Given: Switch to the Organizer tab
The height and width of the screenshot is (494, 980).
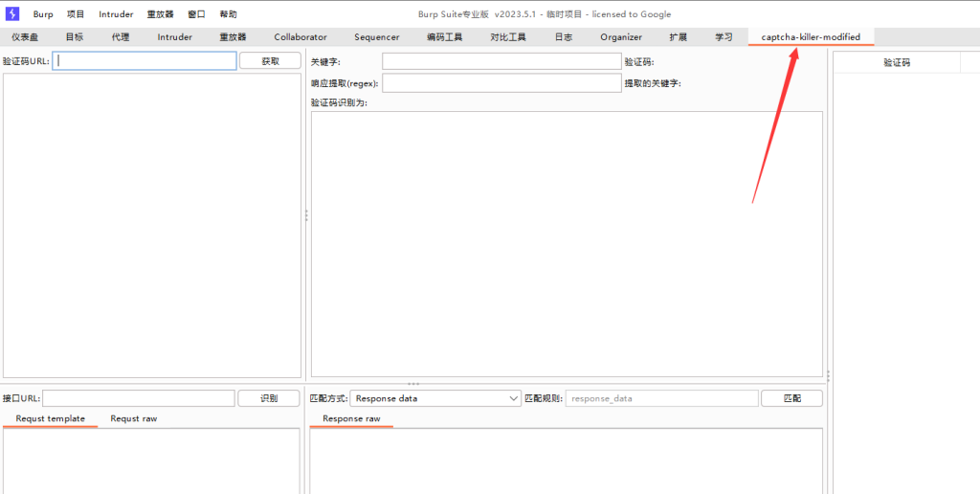Looking at the screenshot, I should tap(621, 37).
